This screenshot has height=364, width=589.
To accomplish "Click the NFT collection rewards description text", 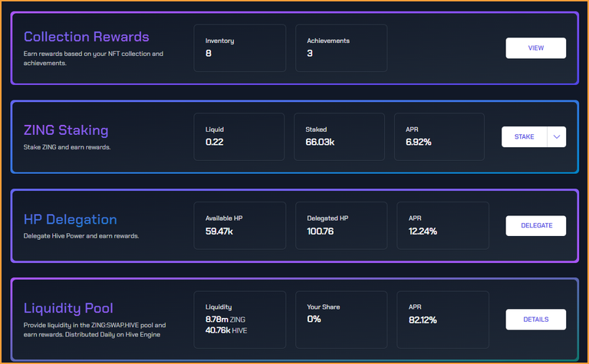I will pyautogui.click(x=93, y=58).
